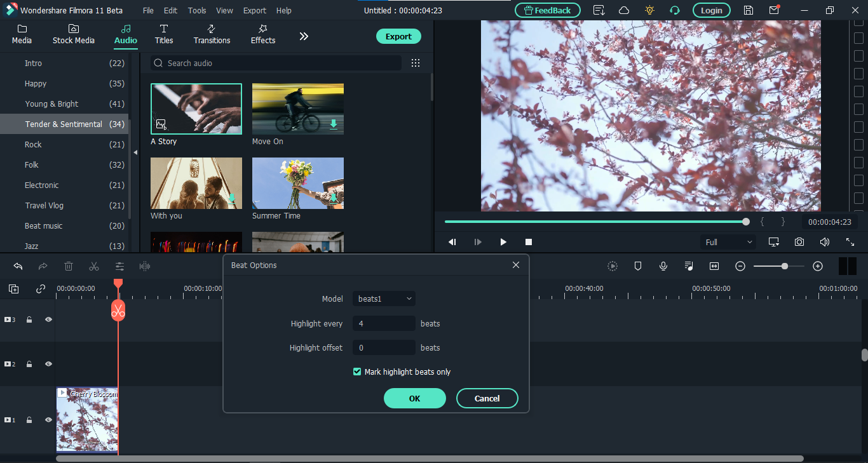Uncheck Mark highlight beats only
Image resolution: width=868 pixels, height=463 pixels.
pos(357,372)
